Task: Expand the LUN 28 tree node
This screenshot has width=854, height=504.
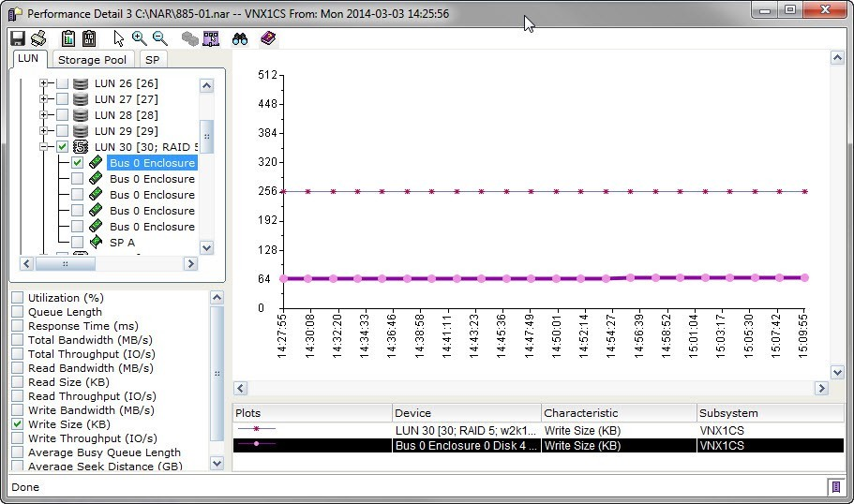Action: (43, 115)
